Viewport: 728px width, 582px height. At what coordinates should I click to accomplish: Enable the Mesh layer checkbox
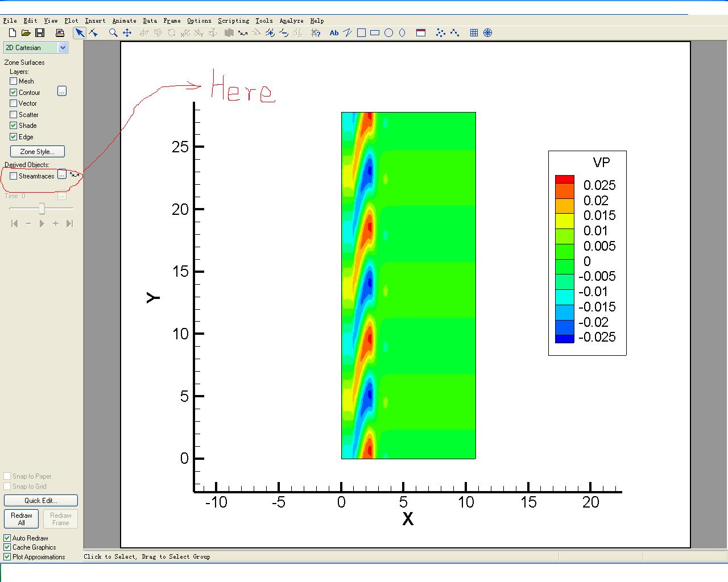coord(13,81)
